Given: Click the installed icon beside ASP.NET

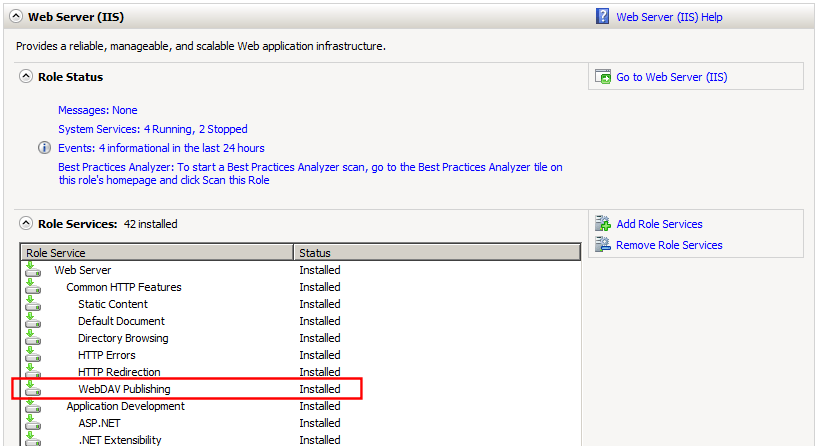Looking at the screenshot, I should 32,423.
